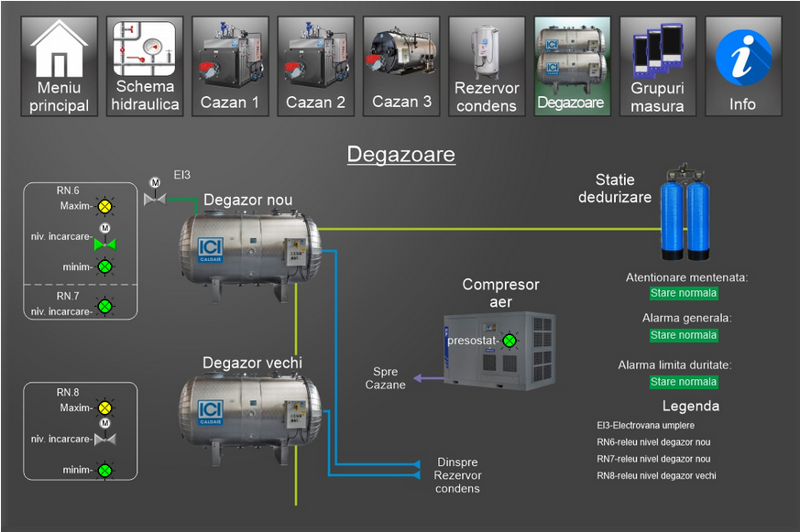Click the RN.8 niv. incarcare gray valve
This screenshot has width=800, height=532.
coord(105,438)
